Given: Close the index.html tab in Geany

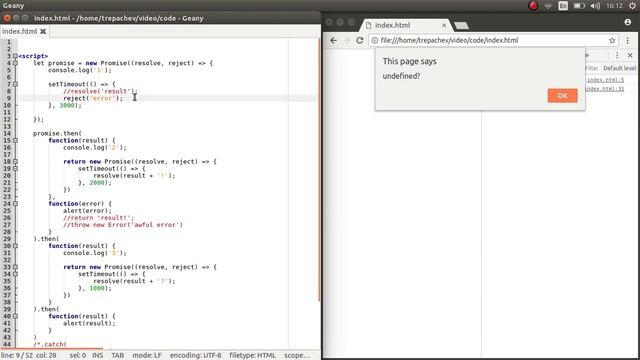Looking at the screenshot, I should coord(43,31).
